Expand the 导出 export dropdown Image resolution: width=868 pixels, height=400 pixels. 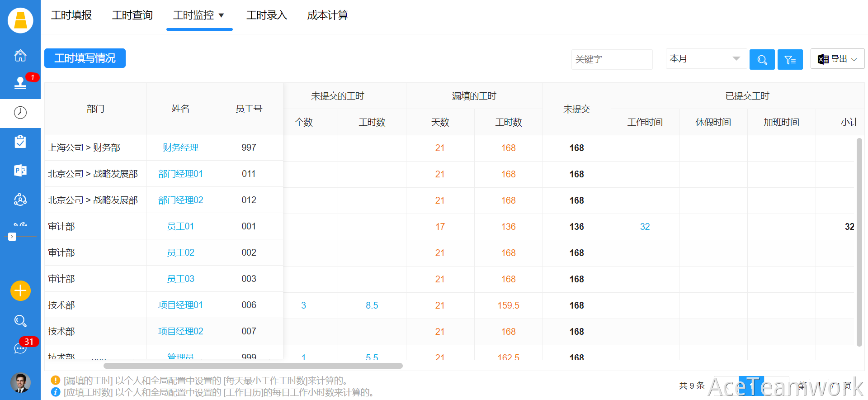[837, 59]
